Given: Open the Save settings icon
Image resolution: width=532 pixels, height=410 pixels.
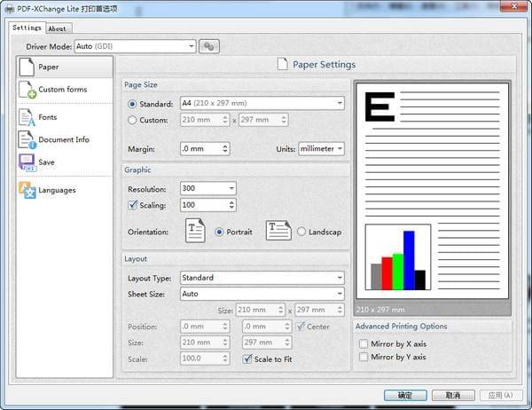Looking at the screenshot, I should click(x=27, y=162).
